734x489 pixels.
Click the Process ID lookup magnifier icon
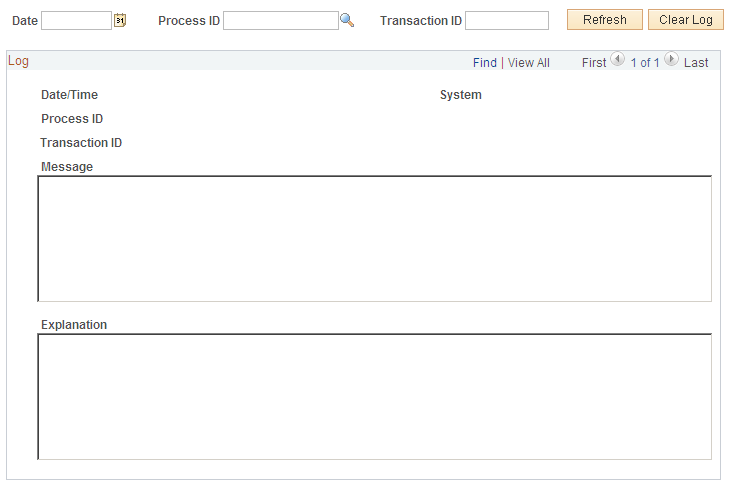click(347, 21)
